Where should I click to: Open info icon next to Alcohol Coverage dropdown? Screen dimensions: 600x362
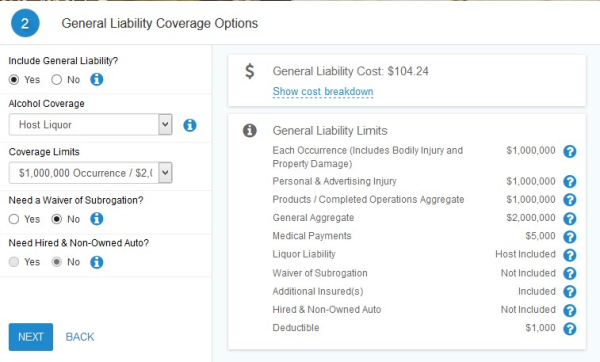click(x=190, y=125)
